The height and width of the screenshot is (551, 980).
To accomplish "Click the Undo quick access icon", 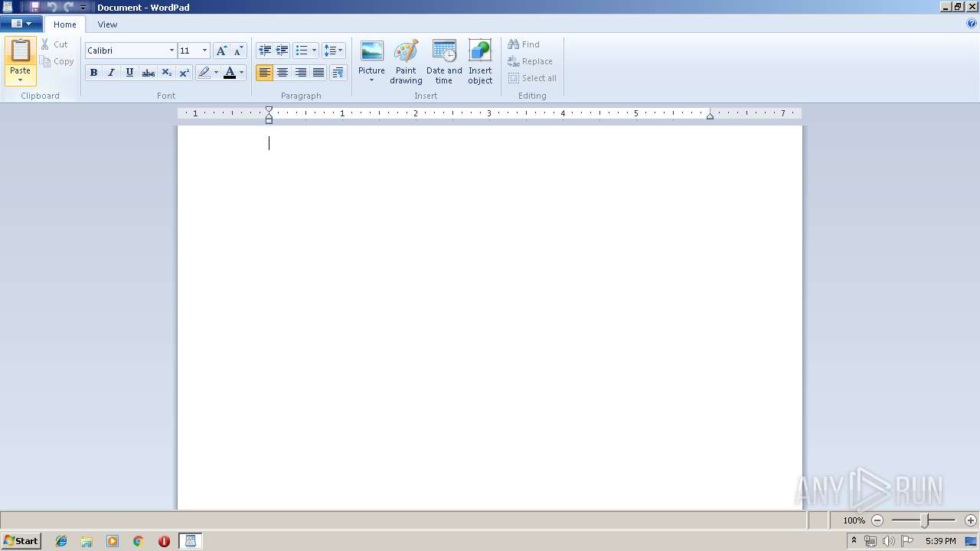I will [52, 7].
